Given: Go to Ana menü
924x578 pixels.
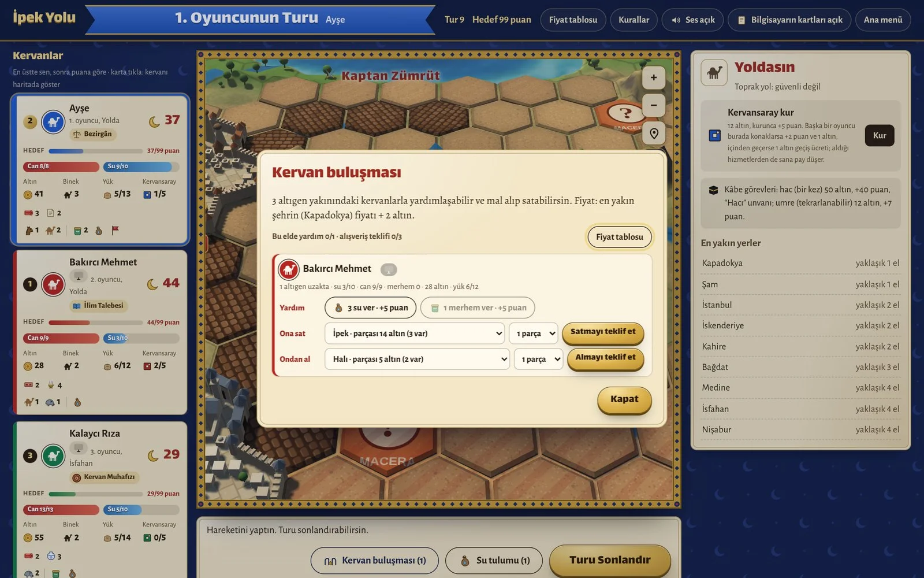Looking at the screenshot, I should tap(883, 20).
